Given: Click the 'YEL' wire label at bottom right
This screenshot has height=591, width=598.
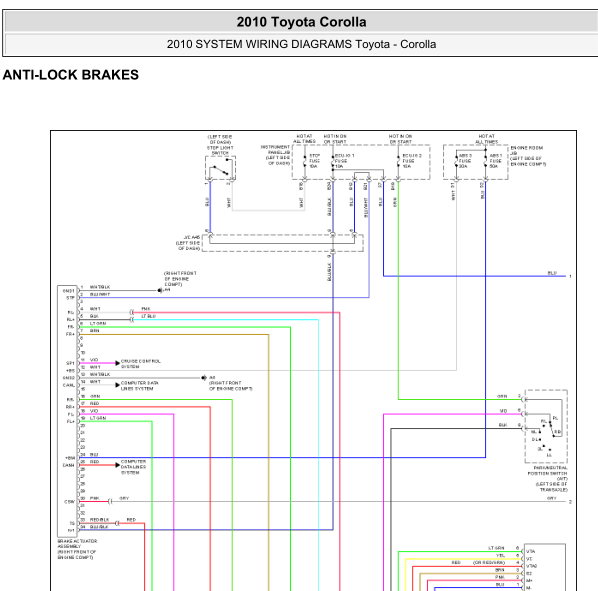Looking at the screenshot, I should pos(500,555).
